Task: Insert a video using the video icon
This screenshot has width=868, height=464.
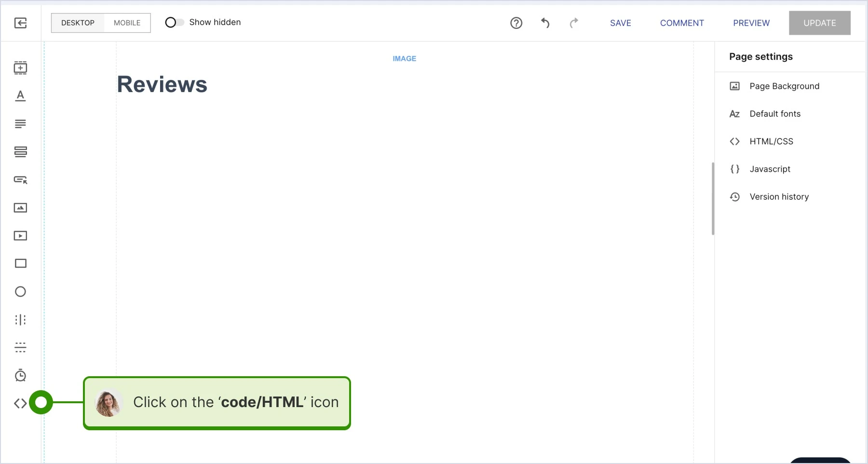Action: 20,236
